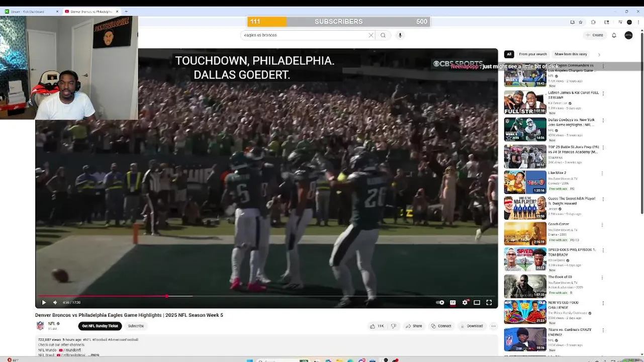Expand the description with ...more
The width and height of the screenshot is (644, 362).
[x=94, y=354]
